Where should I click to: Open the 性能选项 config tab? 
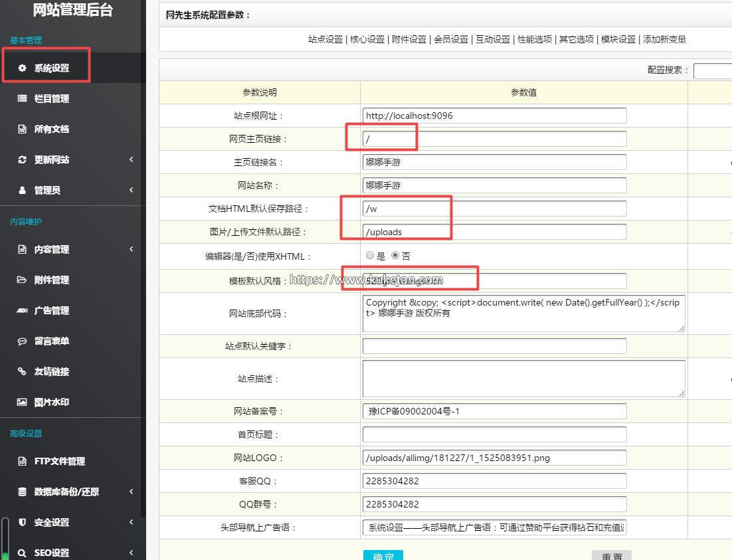pyautogui.click(x=535, y=39)
